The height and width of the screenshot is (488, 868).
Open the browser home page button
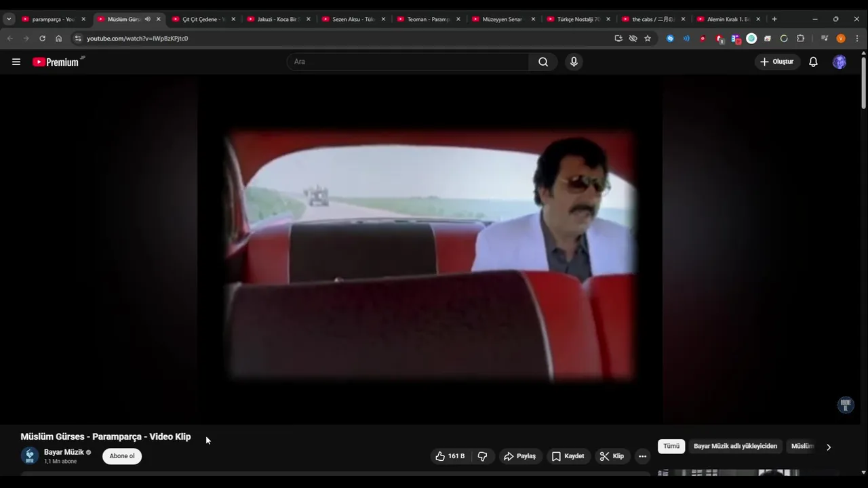(x=58, y=39)
